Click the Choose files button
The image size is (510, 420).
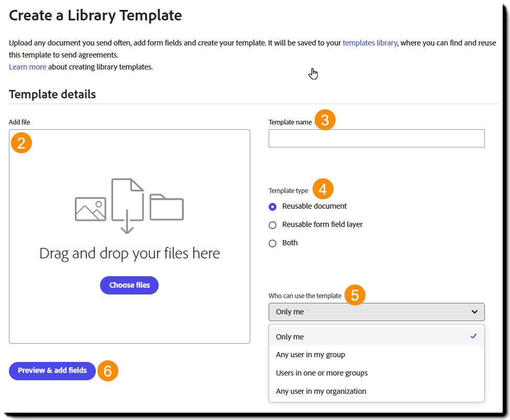pyautogui.click(x=129, y=285)
